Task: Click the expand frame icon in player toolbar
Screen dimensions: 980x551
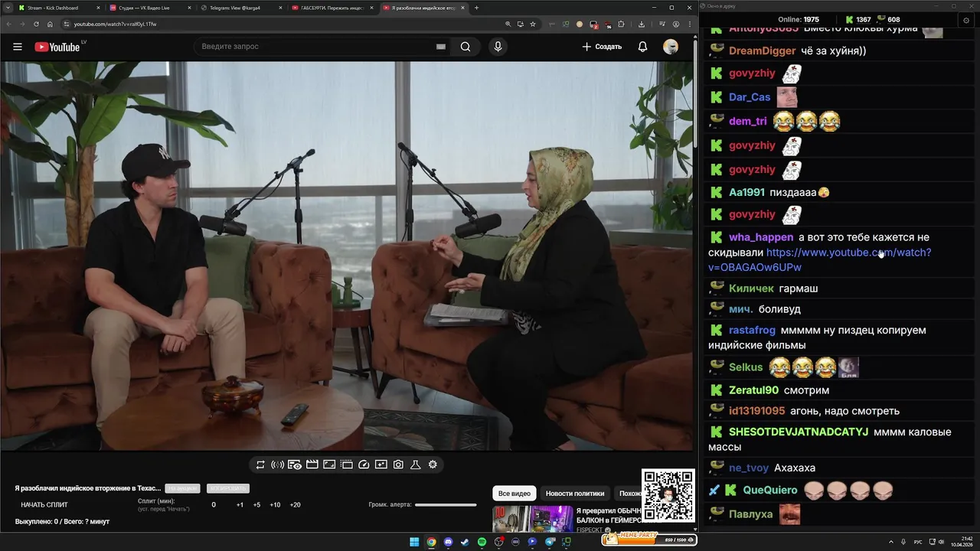Action: pos(329,465)
